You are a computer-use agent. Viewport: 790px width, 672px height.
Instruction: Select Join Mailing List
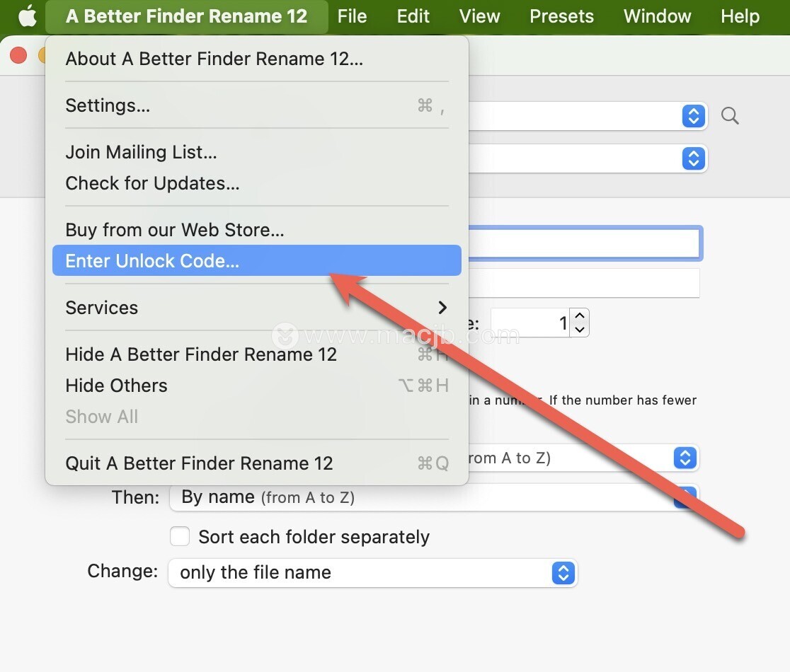click(x=257, y=152)
